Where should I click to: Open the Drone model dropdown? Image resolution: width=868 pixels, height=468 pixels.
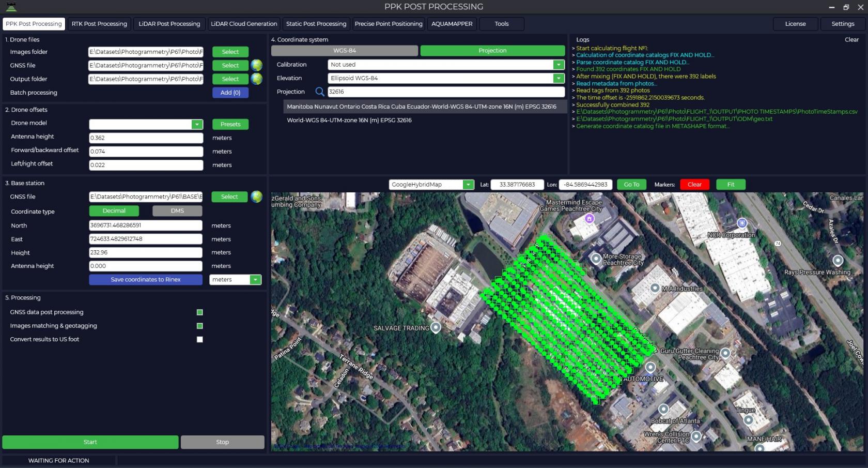197,124
